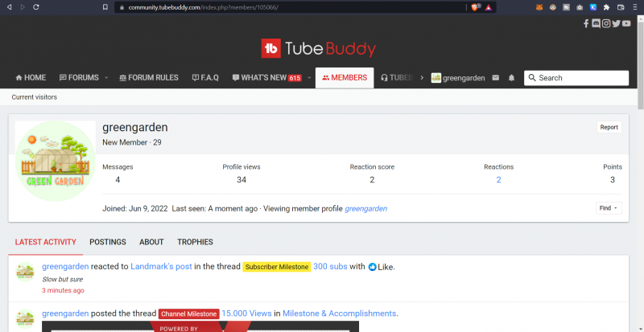Viewport: 644px width, 332px height.
Task: Open browser extensions puzzle icon
Action: 606,7
